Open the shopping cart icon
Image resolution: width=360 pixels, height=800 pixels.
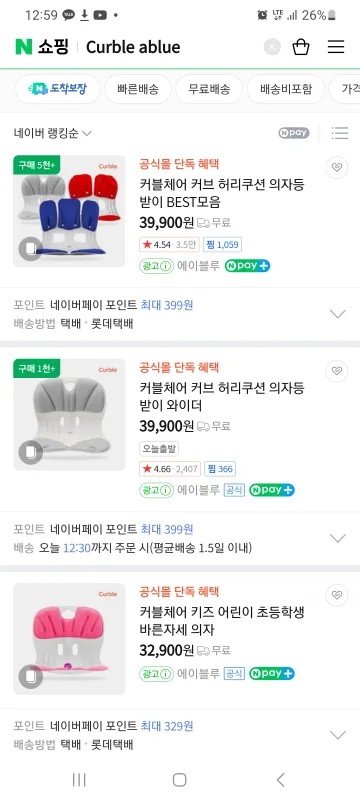[x=301, y=47]
